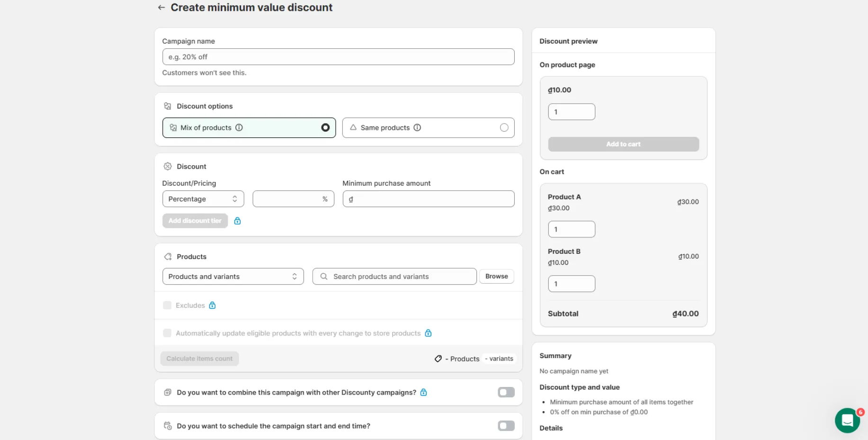The width and height of the screenshot is (868, 440).
Task: Click the Create minimum value discount heading
Action: pyautogui.click(x=251, y=8)
